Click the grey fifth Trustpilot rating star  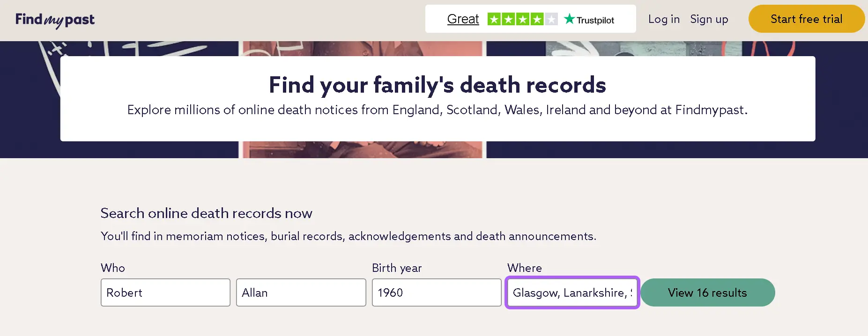pos(551,19)
